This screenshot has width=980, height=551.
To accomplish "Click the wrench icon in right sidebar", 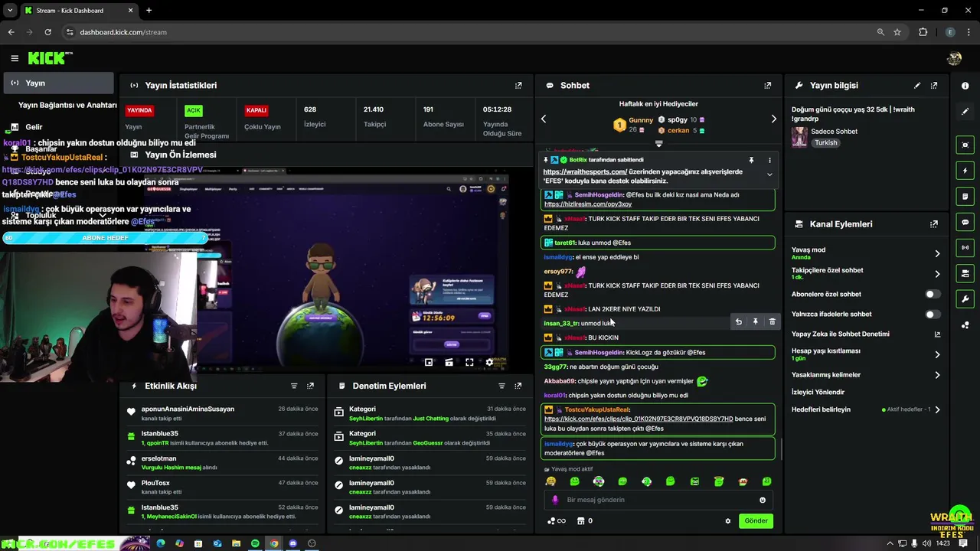I will tap(965, 298).
